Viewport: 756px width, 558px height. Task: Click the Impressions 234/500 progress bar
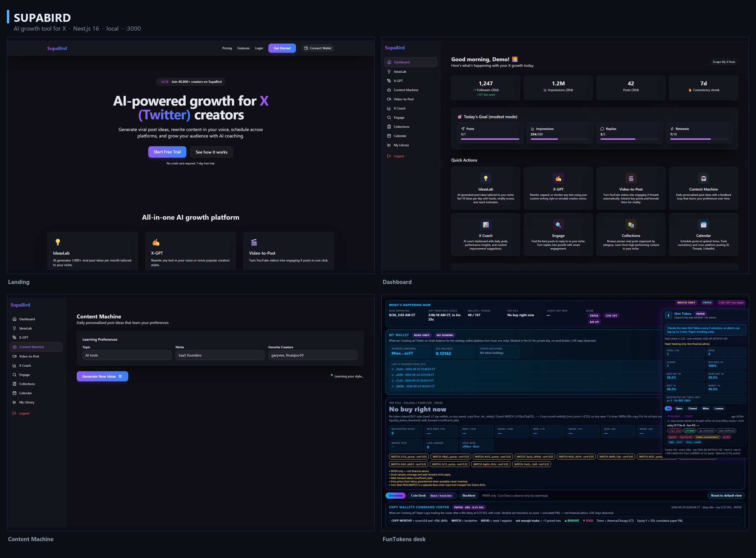[x=560, y=139]
